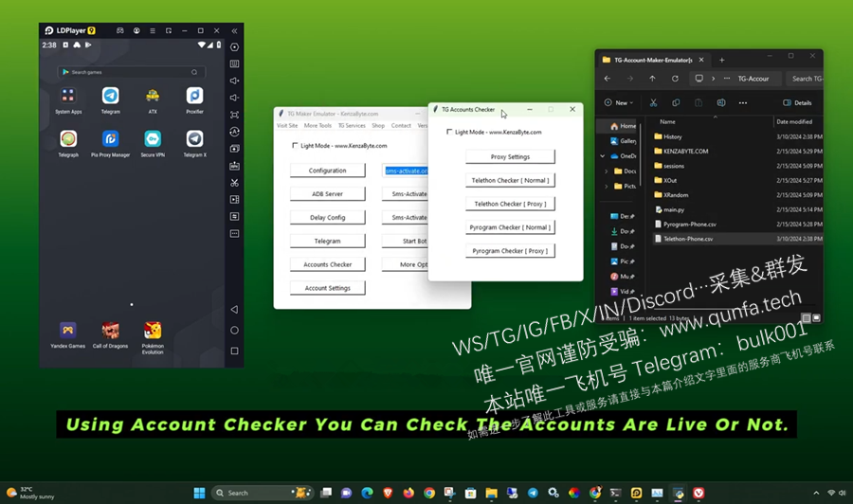The width and height of the screenshot is (853, 504).
Task: Click Accounts Checker button in TG Maker
Action: [x=328, y=264]
